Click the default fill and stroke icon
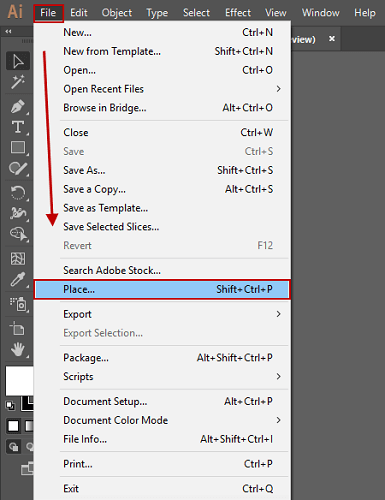385x500 pixels. (x=10, y=405)
